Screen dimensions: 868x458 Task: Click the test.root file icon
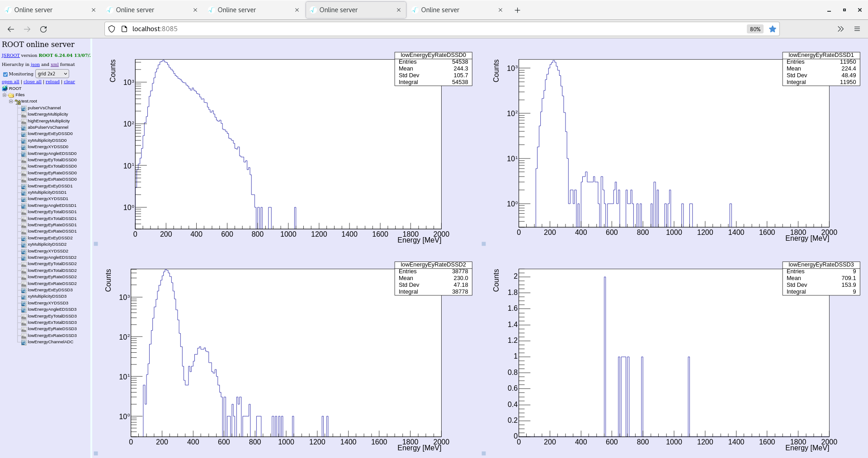coord(18,102)
